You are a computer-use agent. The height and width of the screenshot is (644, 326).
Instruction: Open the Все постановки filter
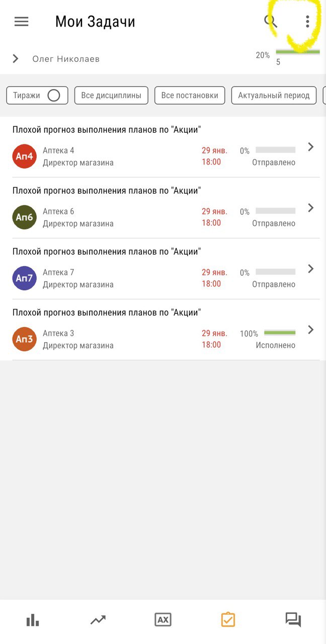pos(190,96)
